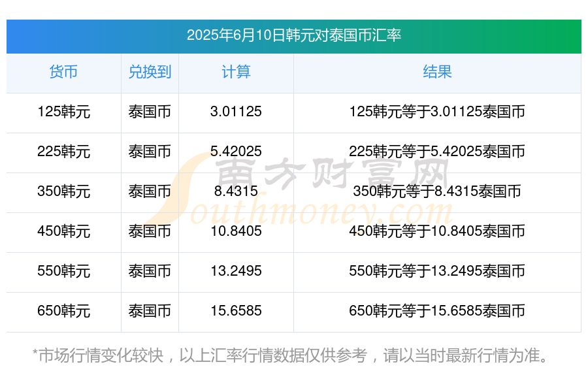
Task: Click the value 15.6585 in 计算 column
Action: pyautogui.click(x=236, y=310)
